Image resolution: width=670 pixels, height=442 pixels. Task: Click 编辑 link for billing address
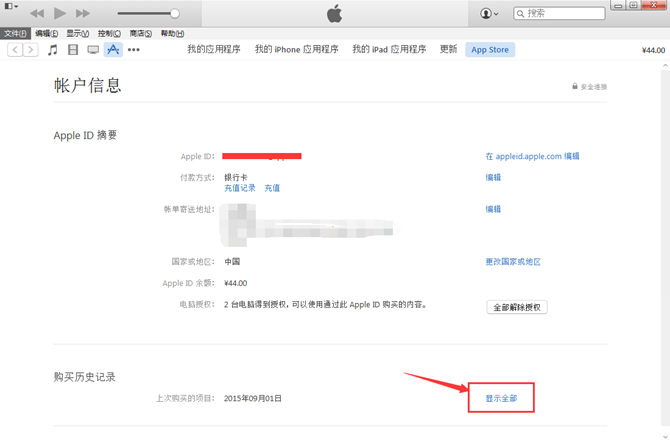point(493,209)
